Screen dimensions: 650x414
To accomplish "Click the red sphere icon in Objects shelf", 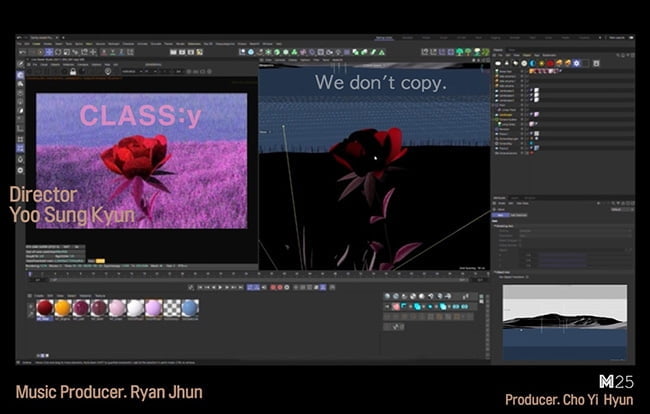I will coord(550,63).
